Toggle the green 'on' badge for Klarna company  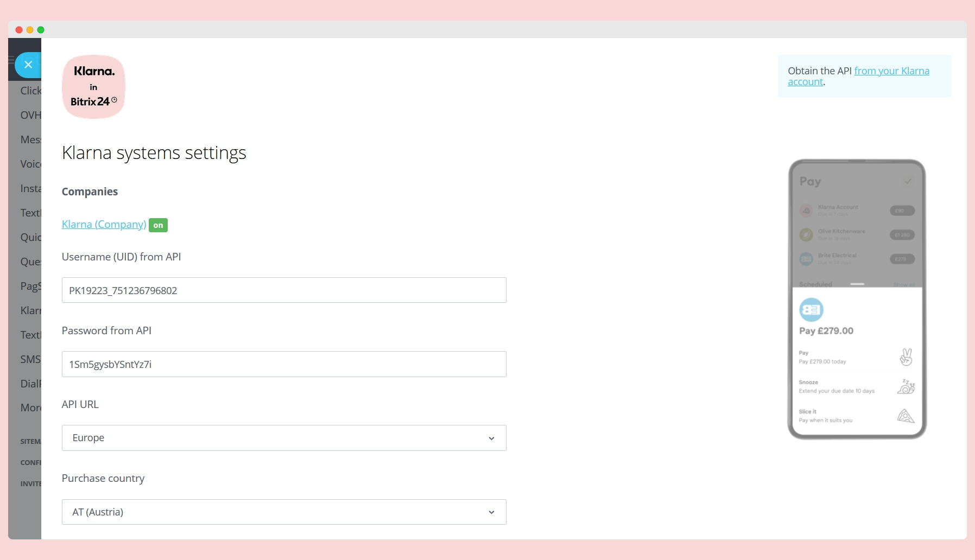158,225
